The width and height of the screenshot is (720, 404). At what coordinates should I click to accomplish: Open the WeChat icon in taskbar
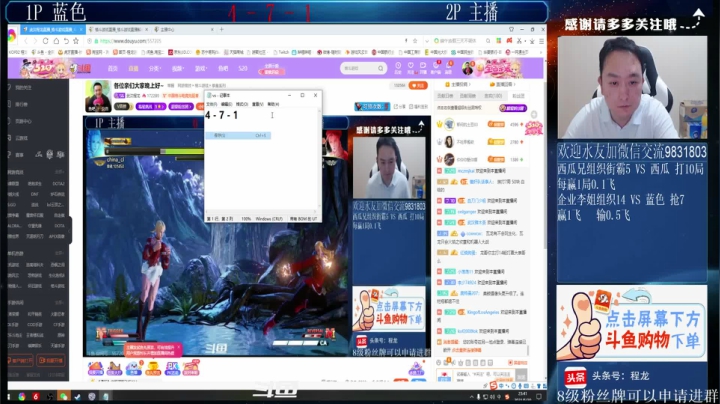click(63, 396)
